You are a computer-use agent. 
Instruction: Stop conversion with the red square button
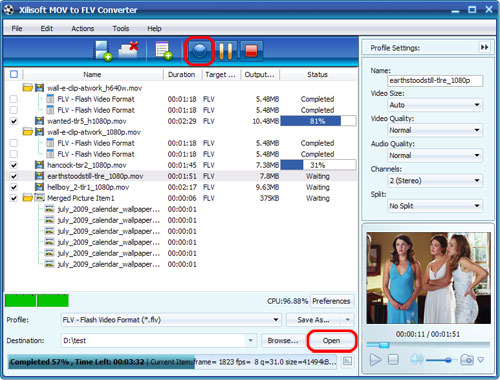click(x=251, y=51)
